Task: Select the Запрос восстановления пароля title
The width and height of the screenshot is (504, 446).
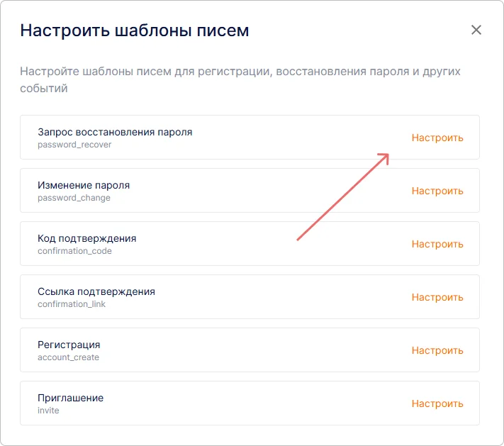Action: pos(115,132)
